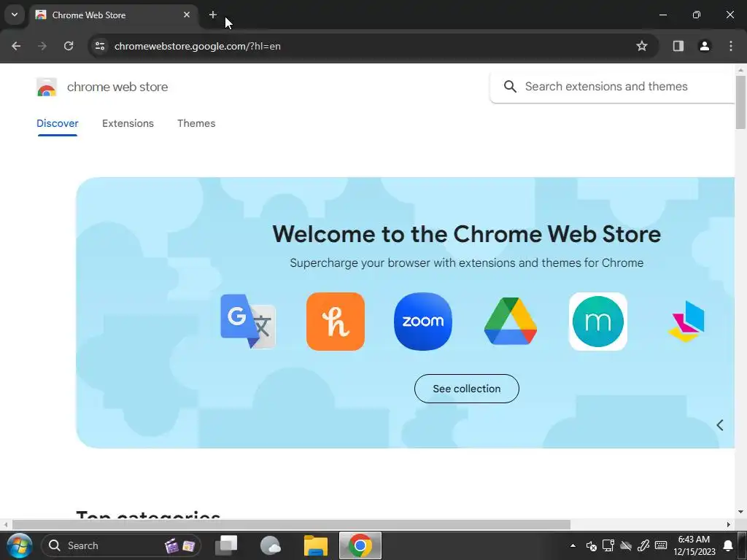Open File Explorer from the taskbar

click(x=315, y=545)
